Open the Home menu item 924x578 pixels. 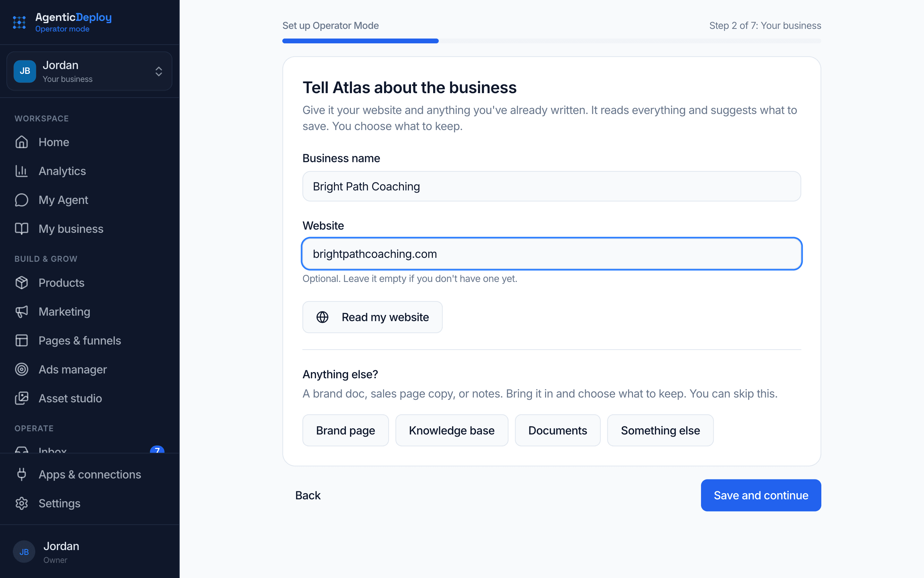[90, 142]
